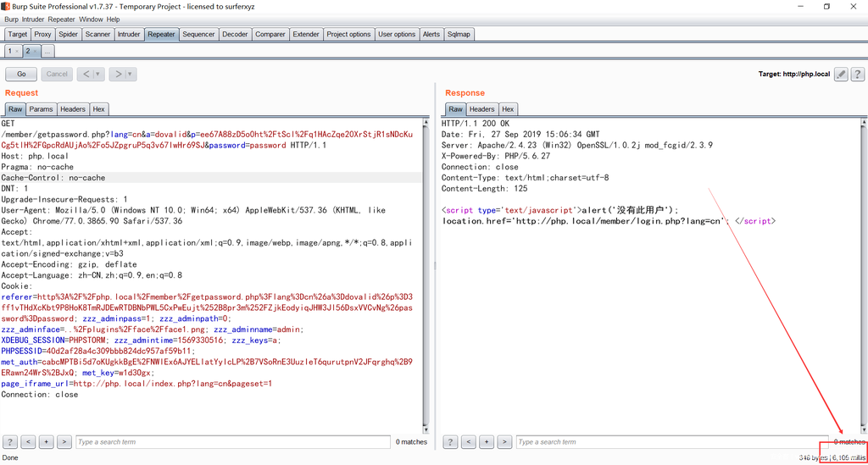Click scroll-up arrow of request pane scrollbar
868x465 pixels.
[426, 122]
